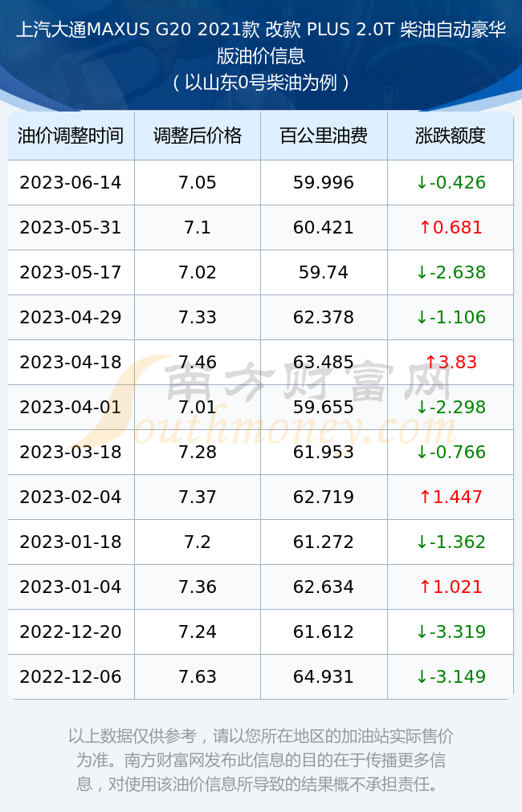Click the 2022-12-06 date cell
522x812 pixels.
(71, 676)
